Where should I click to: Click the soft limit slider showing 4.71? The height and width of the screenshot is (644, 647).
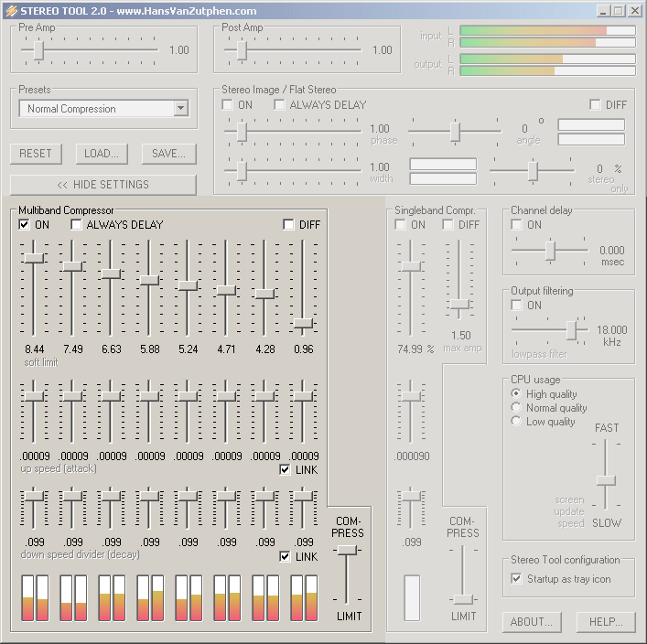coord(226,290)
